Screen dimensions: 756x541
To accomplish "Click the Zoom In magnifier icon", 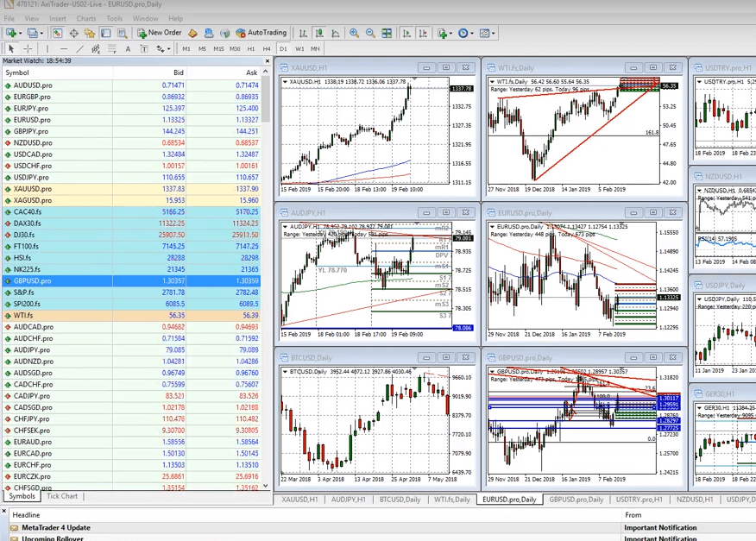I will (355, 34).
